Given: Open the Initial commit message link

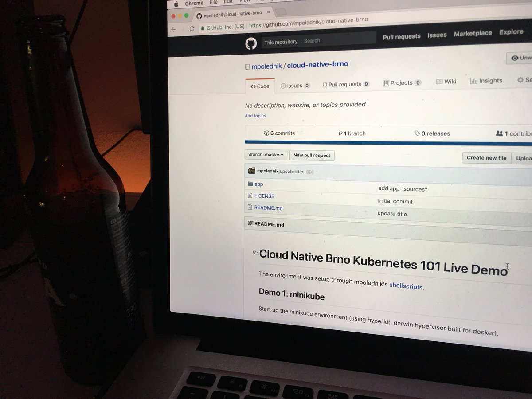Looking at the screenshot, I should click(x=395, y=201).
